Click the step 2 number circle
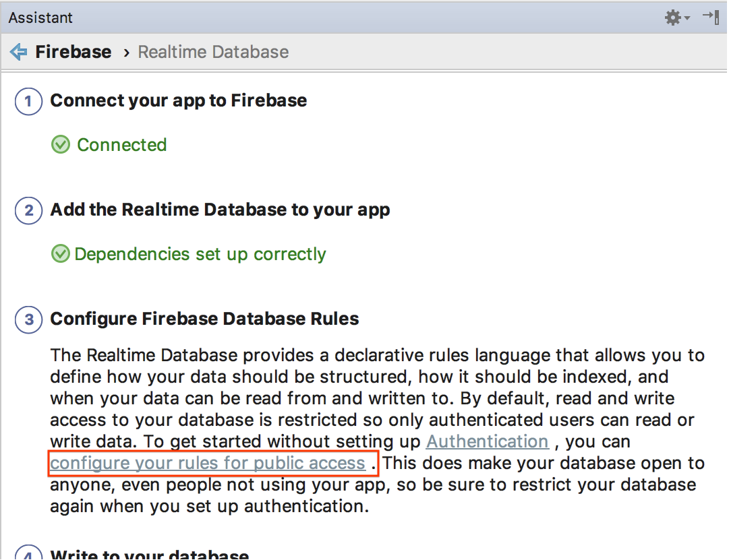This screenshot has height=560, width=729. click(x=28, y=210)
